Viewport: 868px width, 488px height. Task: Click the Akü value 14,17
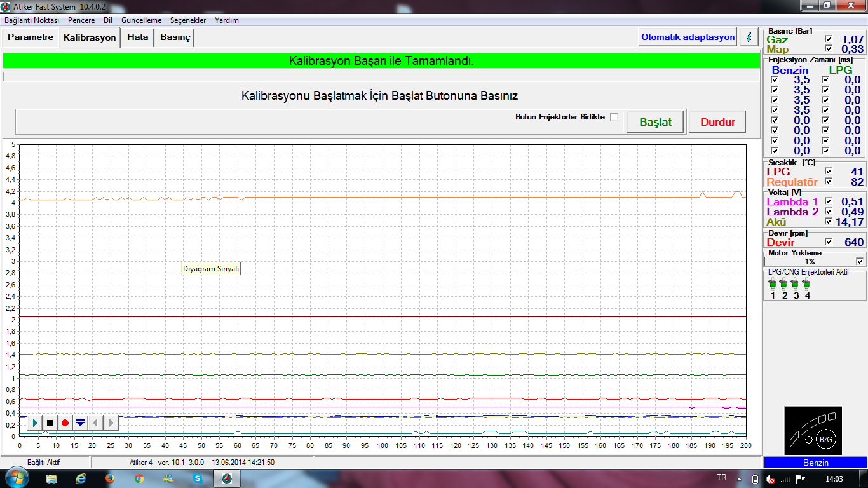click(850, 222)
